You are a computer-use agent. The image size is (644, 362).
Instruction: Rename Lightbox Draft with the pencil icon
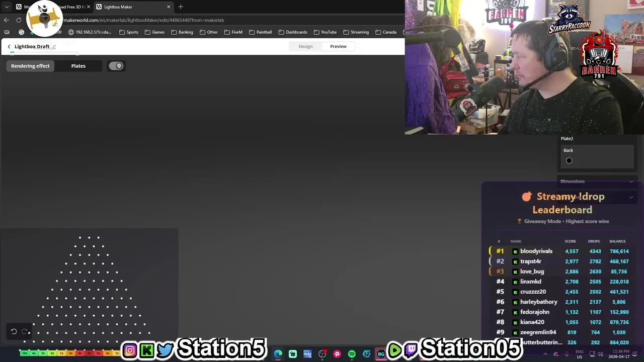(53, 47)
